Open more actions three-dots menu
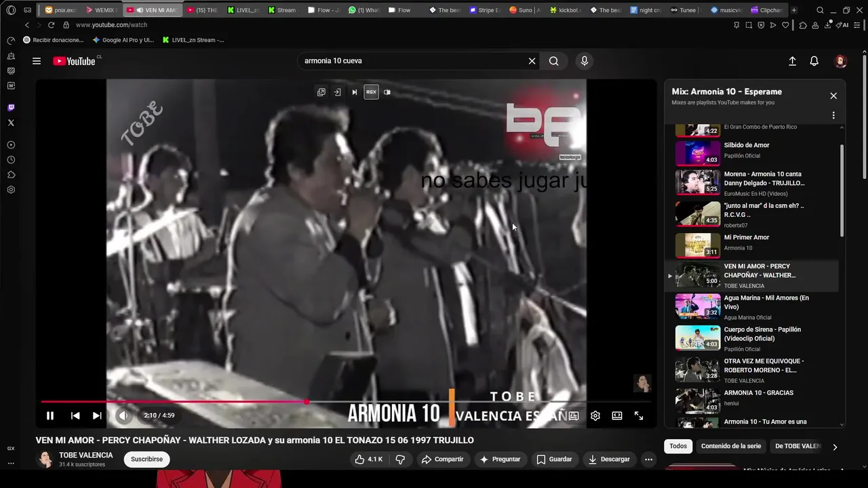 [648, 460]
